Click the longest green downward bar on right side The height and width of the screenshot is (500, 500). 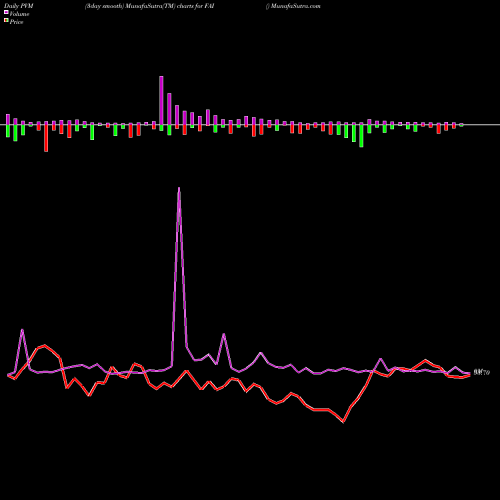(361, 136)
